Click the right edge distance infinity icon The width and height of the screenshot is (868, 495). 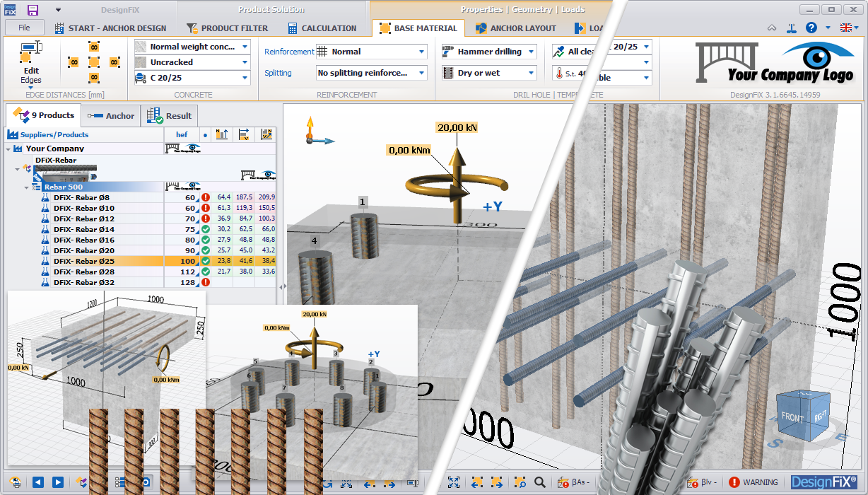click(x=113, y=62)
